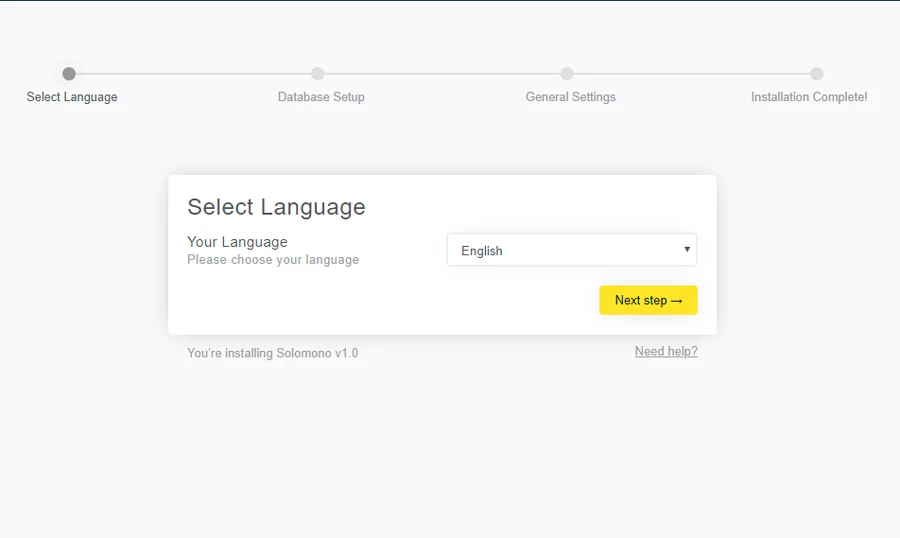The width and height of the screenshot is (900, 538).
Task: Click the Database Setup step circle
Action: (318, 74)
